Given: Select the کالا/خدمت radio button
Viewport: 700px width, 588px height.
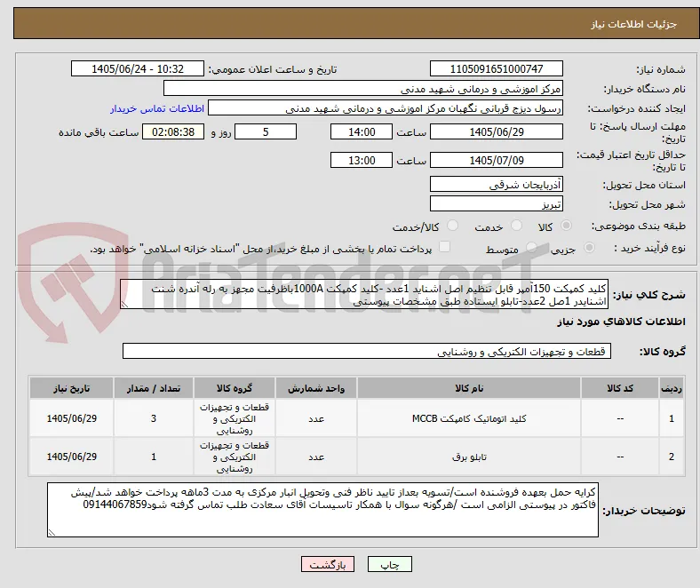Looking at the screenshot, I should click(x=452, y=226).
